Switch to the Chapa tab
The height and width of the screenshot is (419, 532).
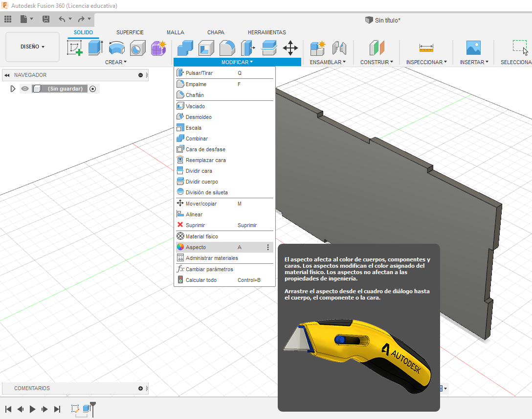tap(216, 32)
